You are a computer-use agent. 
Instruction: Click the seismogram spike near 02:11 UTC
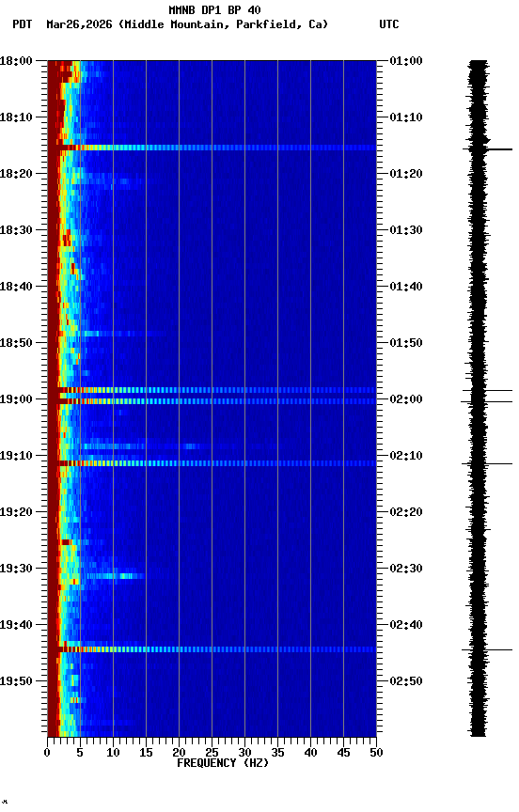pyautogui.click(x=487, y=463)
